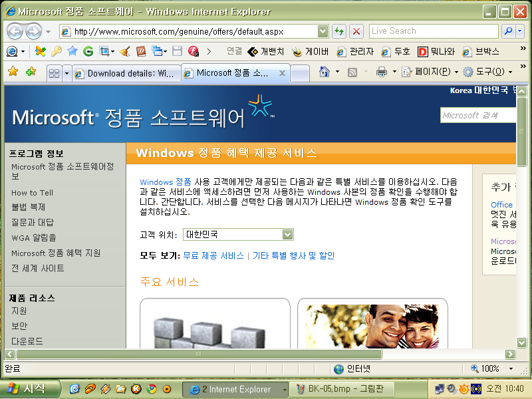
Task: Go back with the Back arrow button
Action: point(15,31)
